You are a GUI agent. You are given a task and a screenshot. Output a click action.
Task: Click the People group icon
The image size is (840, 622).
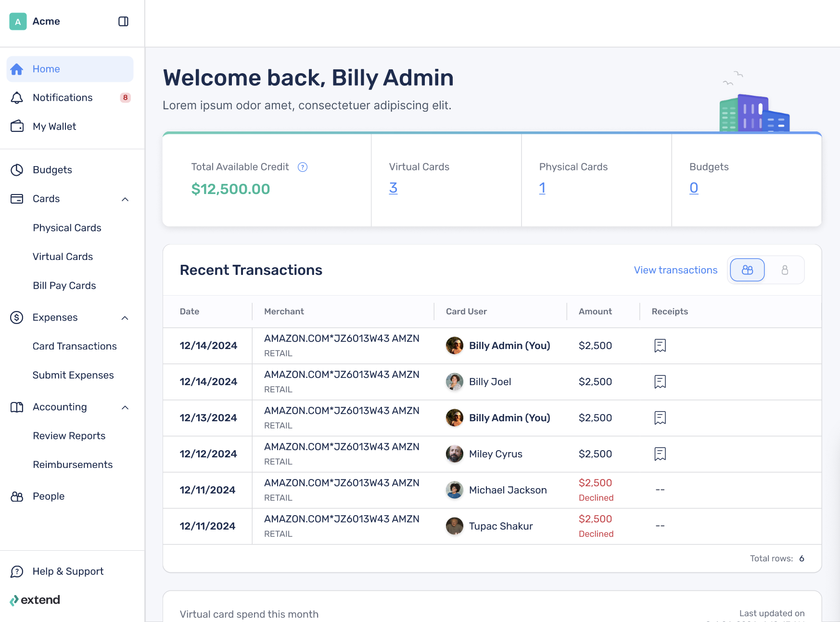(17, 496)
